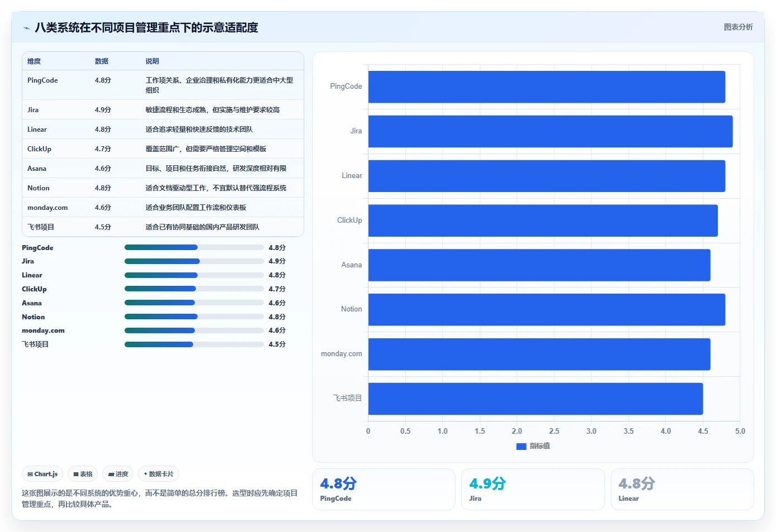Click the Jira progress bar
Viewport: 776px width, 532px height.
(194, 261)
